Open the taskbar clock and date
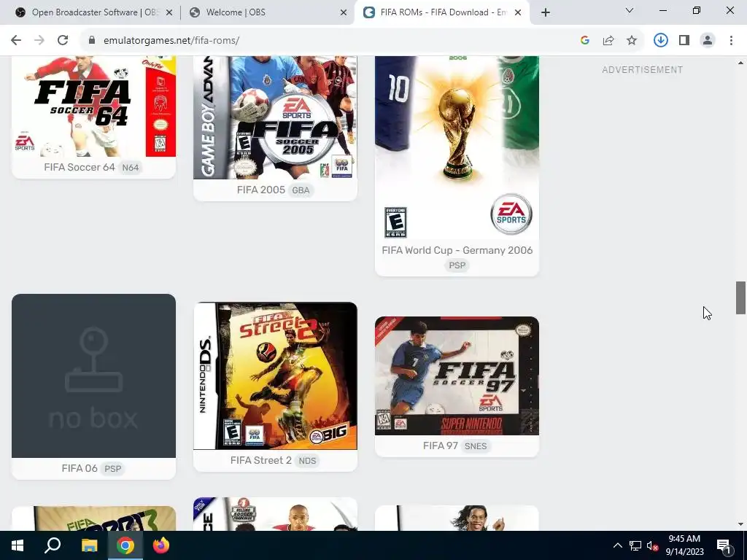The height and width of the screenshot is (560, 747). point(684,545)
